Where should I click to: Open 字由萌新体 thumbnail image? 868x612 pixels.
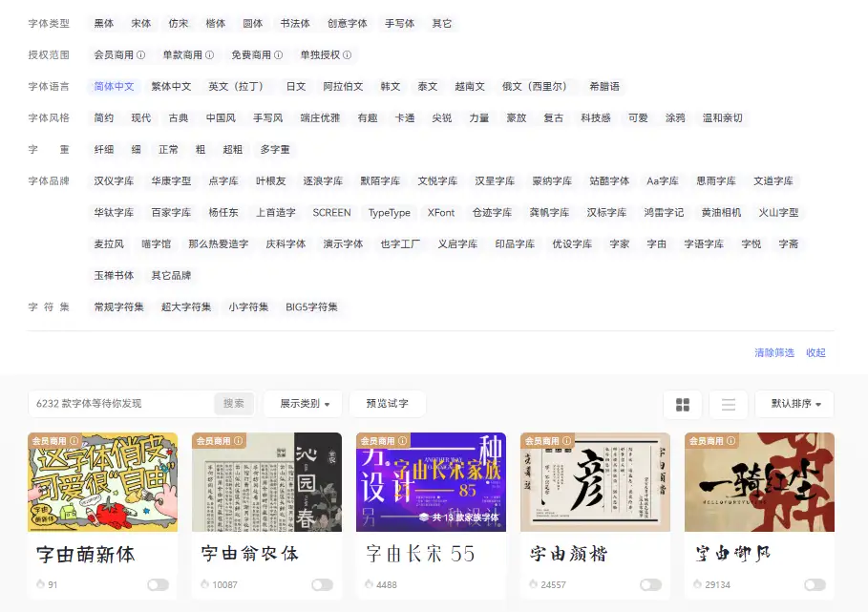coord(102,482)
